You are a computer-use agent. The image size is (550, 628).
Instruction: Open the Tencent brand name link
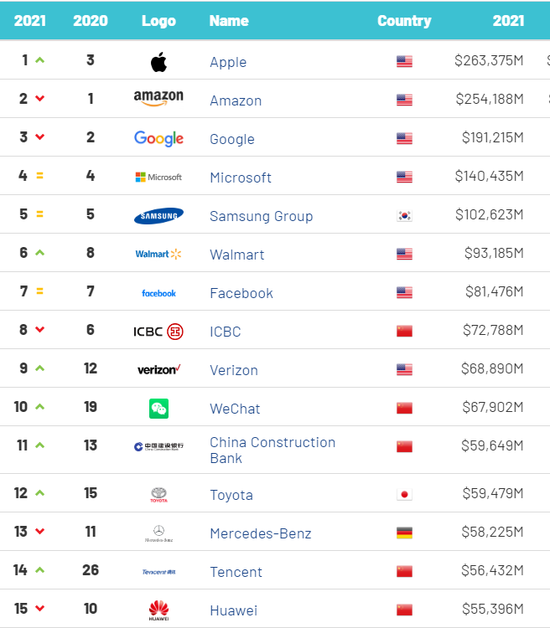pyautogui.click(x=236, y=572)
